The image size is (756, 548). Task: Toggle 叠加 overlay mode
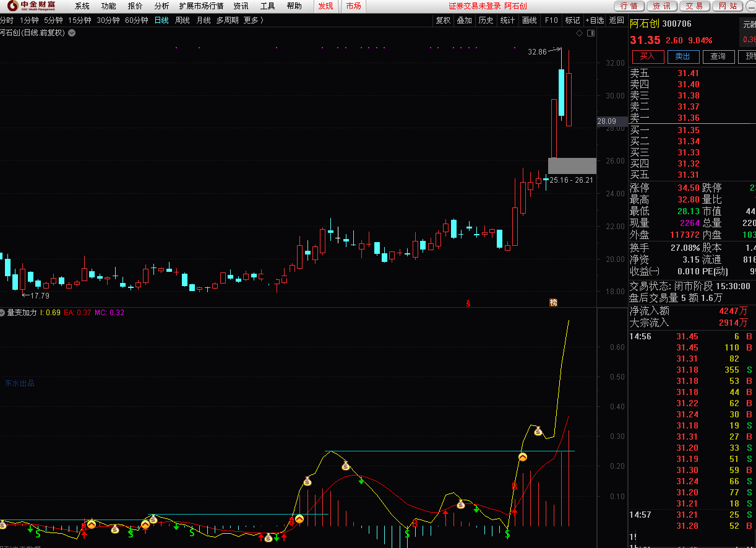[x=464, y=20]
